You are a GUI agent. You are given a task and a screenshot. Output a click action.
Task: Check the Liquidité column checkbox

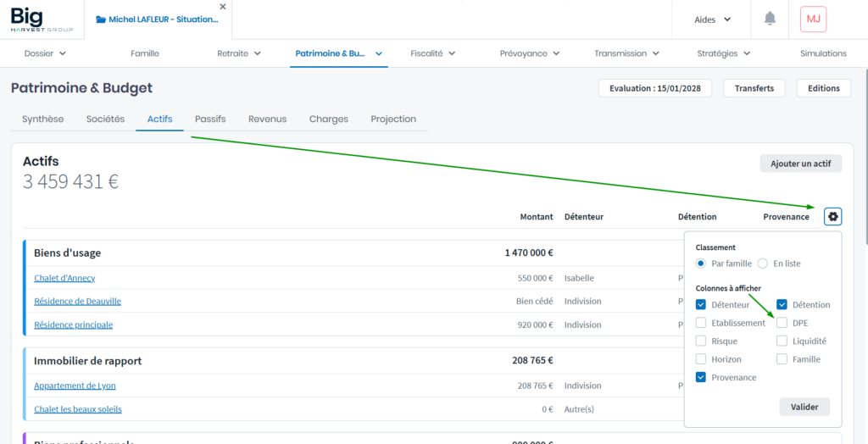(x=782, y=341)
